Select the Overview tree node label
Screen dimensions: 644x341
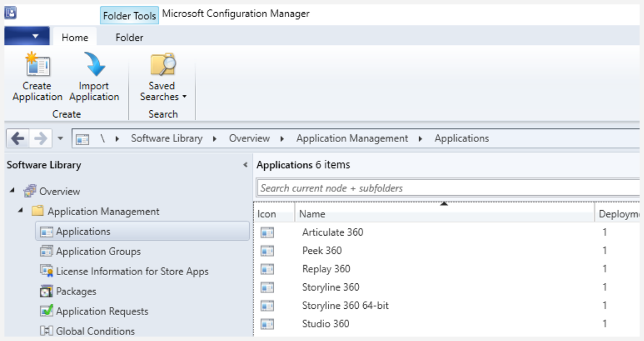tap(59, 191)
